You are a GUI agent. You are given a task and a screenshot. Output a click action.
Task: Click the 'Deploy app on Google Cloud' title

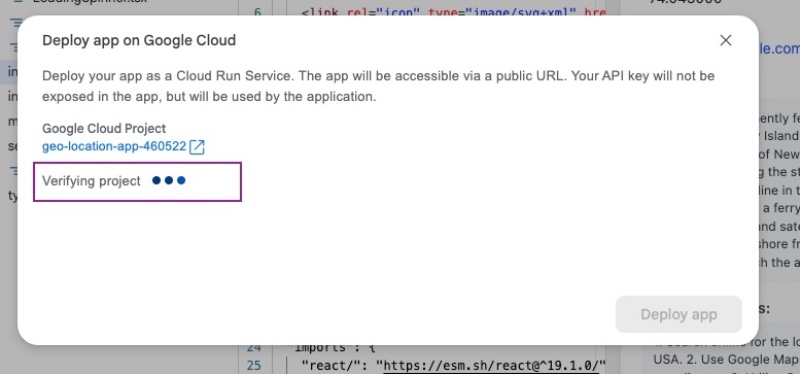pos(139,40)
